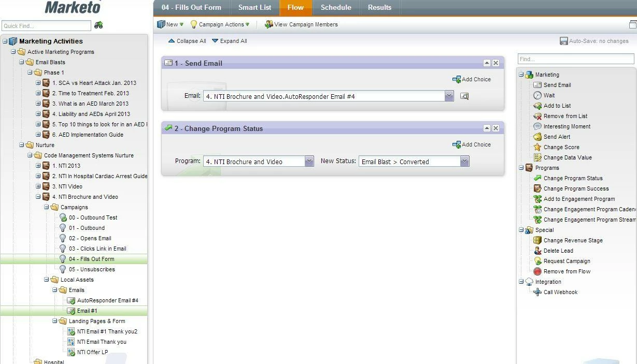
Task: Click the Send Email icon in flow palette
Action: point(537,85)
